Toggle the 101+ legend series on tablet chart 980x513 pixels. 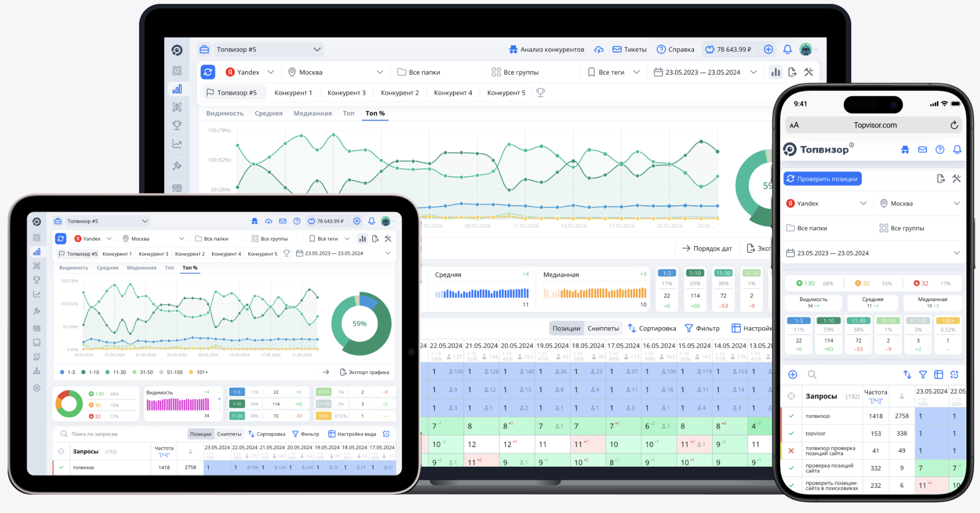point(198,372)
